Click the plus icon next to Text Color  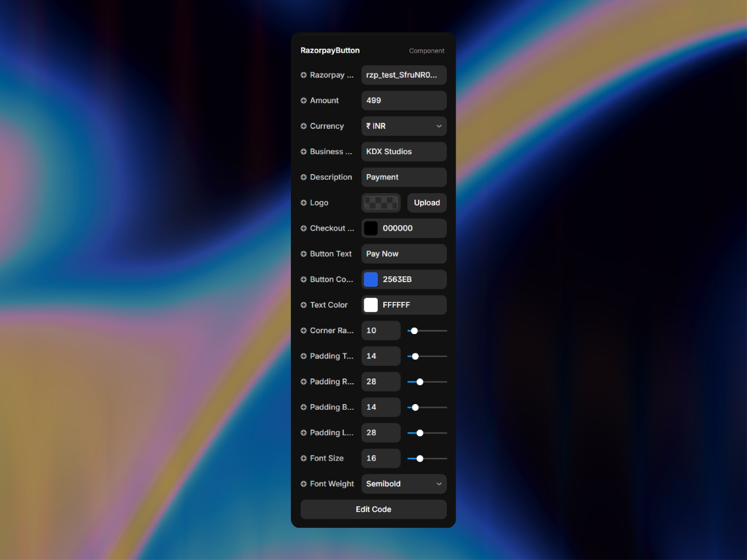[303, 305]
